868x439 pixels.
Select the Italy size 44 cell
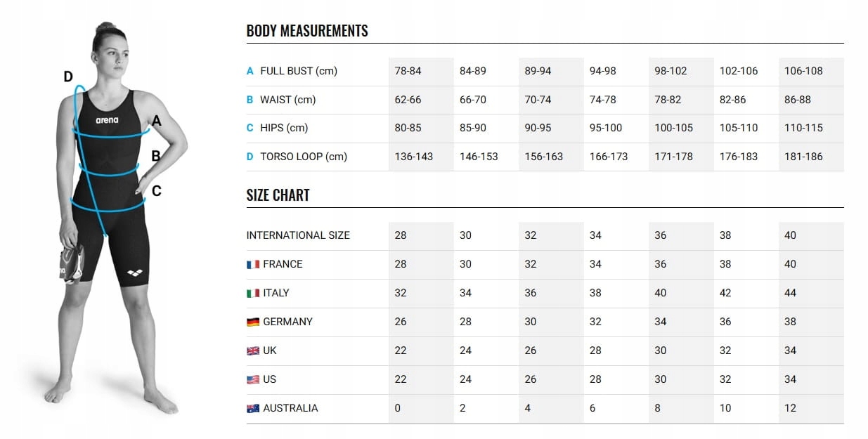tap(791, 293)
